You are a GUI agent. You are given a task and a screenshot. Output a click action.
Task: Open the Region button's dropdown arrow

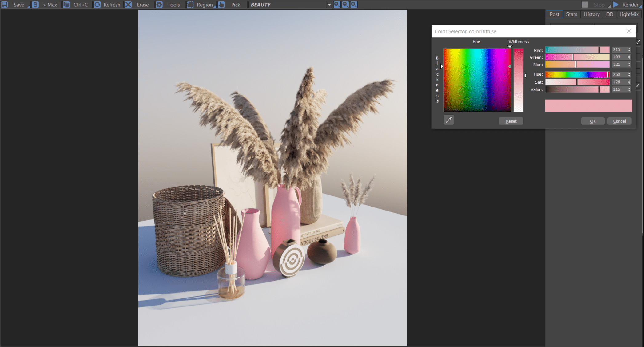(x=215, y=6)
